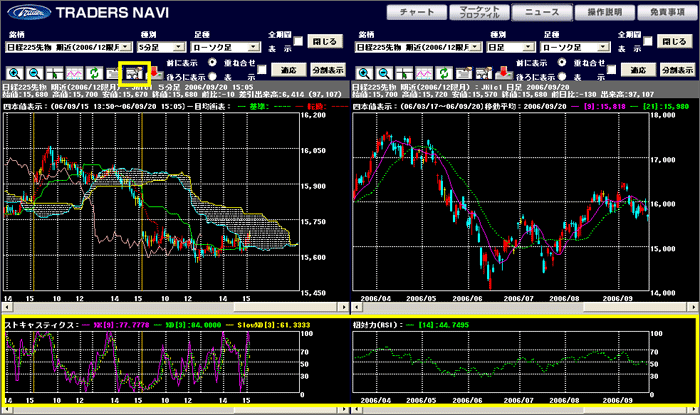The height and width of the screenshot is (415, 700).
Task: Click 適応 button in 5分足 panel
Action: click(289, 70)
